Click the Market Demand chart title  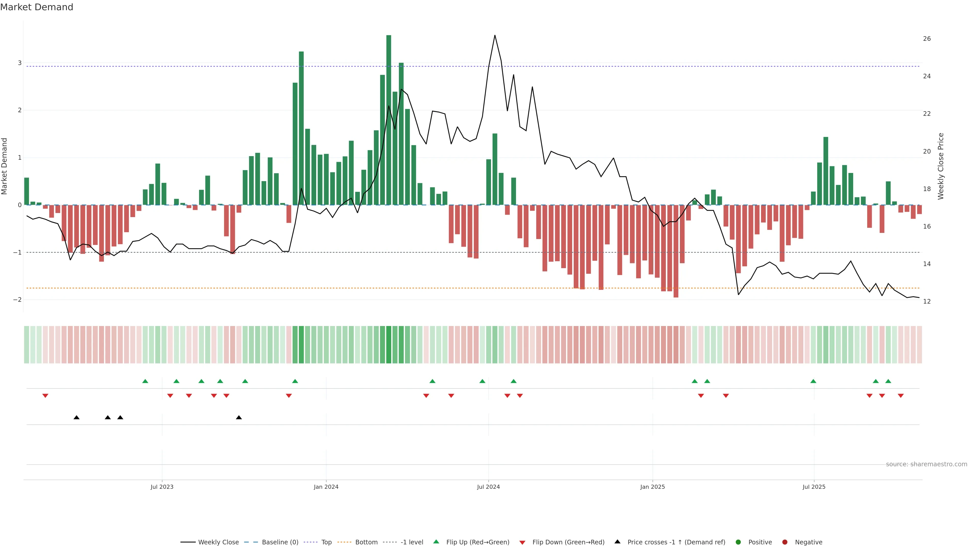36,7
